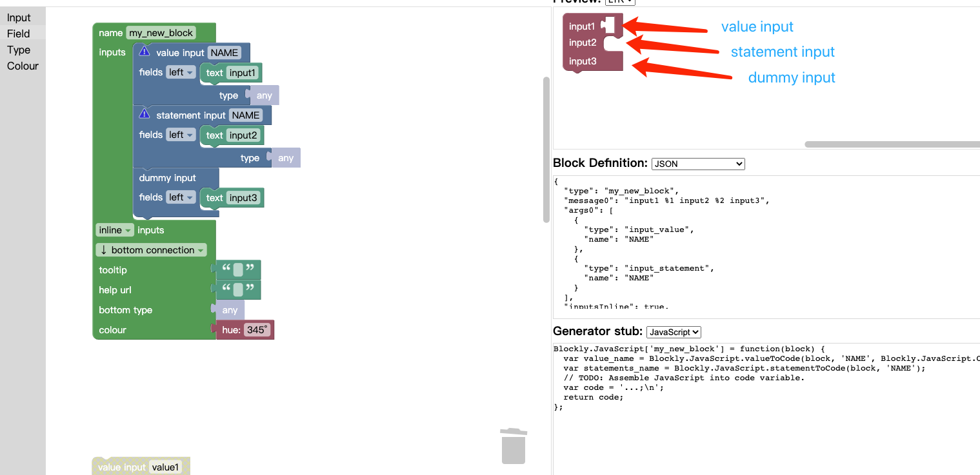The height and width of the screenshot is (475, 980).
Task: Open the LTR direction dropdown above the preview
Action: click(x=619, y=2)
